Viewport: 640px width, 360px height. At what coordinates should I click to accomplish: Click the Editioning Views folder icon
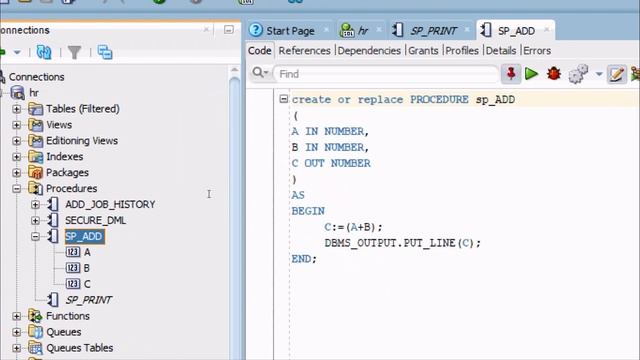click(36, 141)
